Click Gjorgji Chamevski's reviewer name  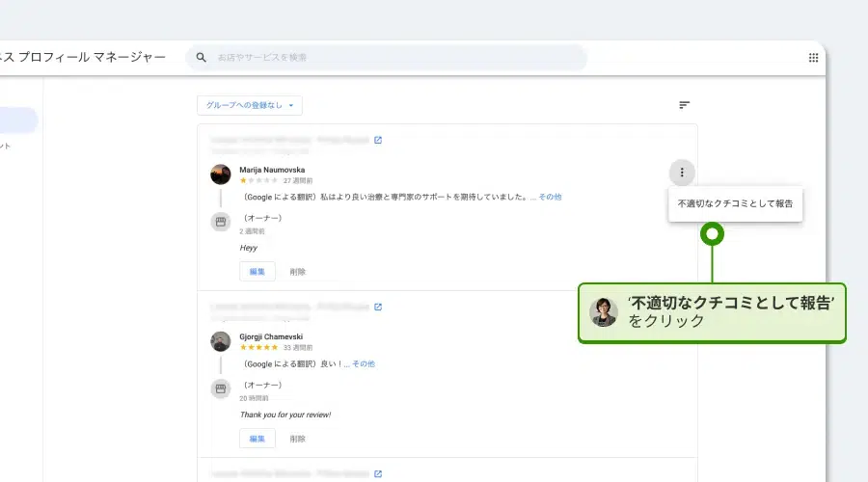click(x=271, y=336)
